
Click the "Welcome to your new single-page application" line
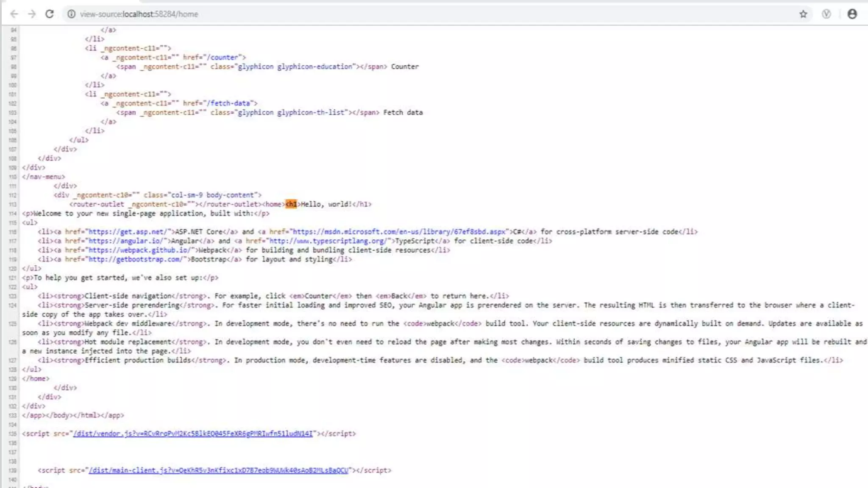[x=146, y=213]
